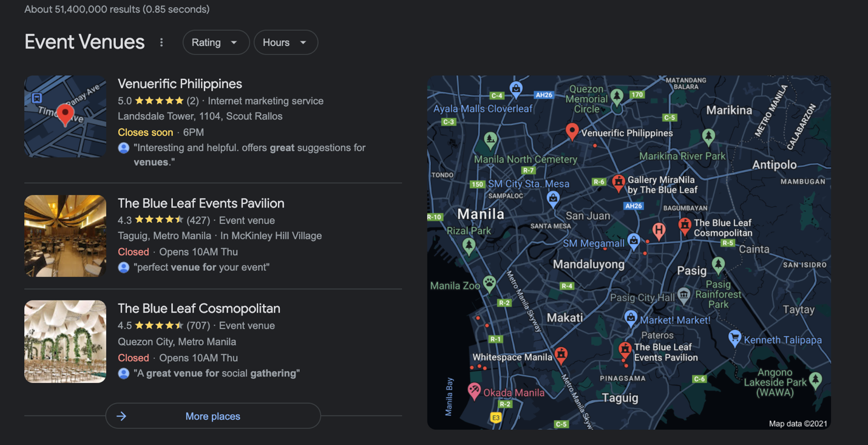Image resolution: width=868 pixels, height=445 pixels.
Task: Click the Manila city label on map
Action: [480, 214]
